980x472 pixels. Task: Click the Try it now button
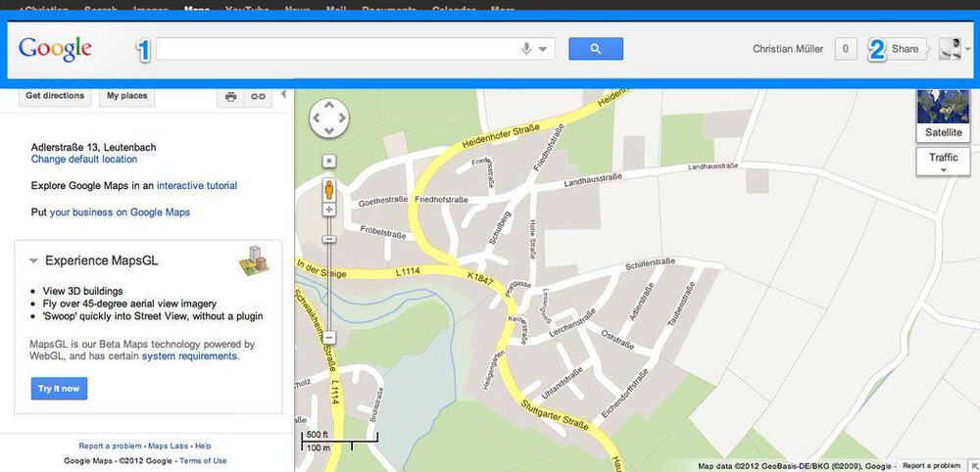(x=59, y=389)
